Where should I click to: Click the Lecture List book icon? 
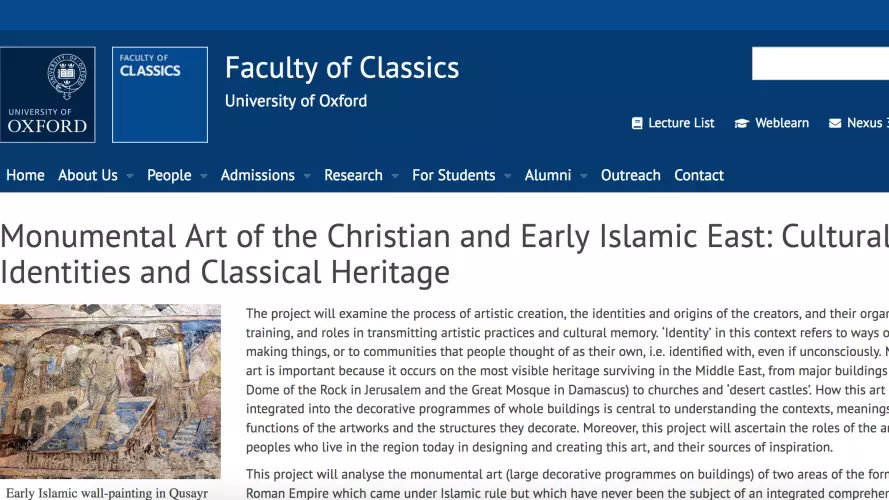pos(637,123)
